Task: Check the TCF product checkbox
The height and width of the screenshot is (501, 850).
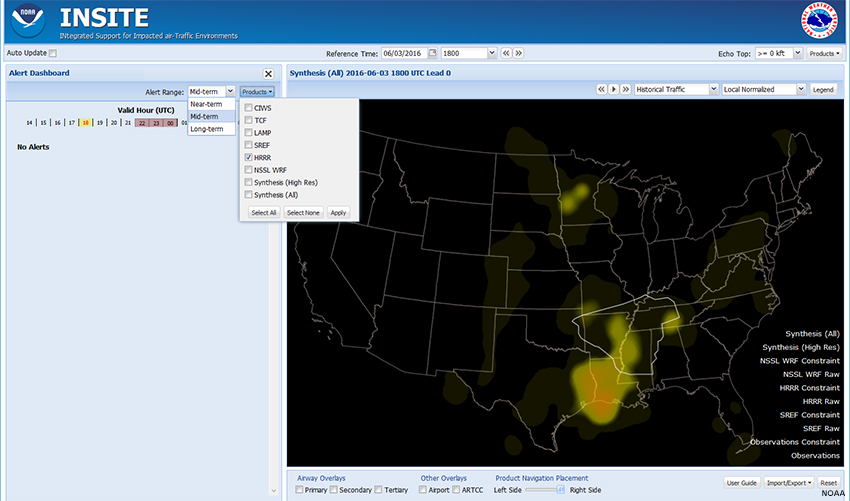Action: [x=248, y=120]
